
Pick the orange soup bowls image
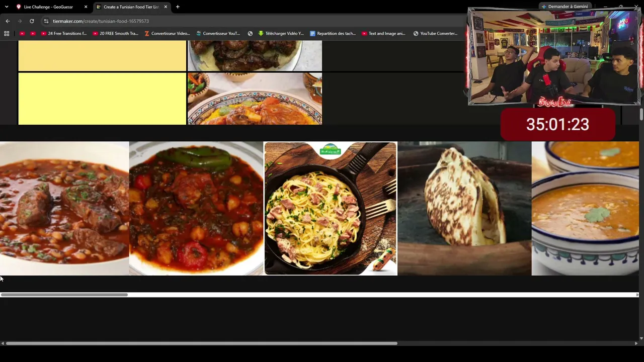(585, 208)
